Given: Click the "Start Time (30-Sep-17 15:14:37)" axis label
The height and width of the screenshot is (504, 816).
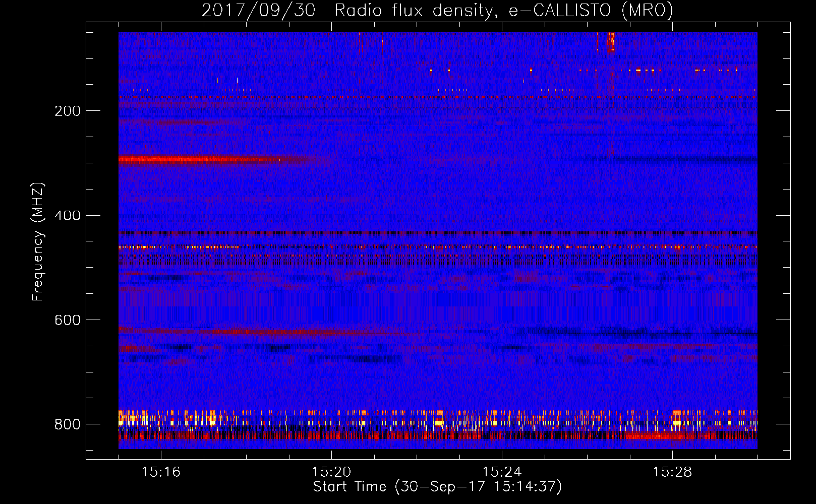Looking at the screenshot, I should pos(437,487).
